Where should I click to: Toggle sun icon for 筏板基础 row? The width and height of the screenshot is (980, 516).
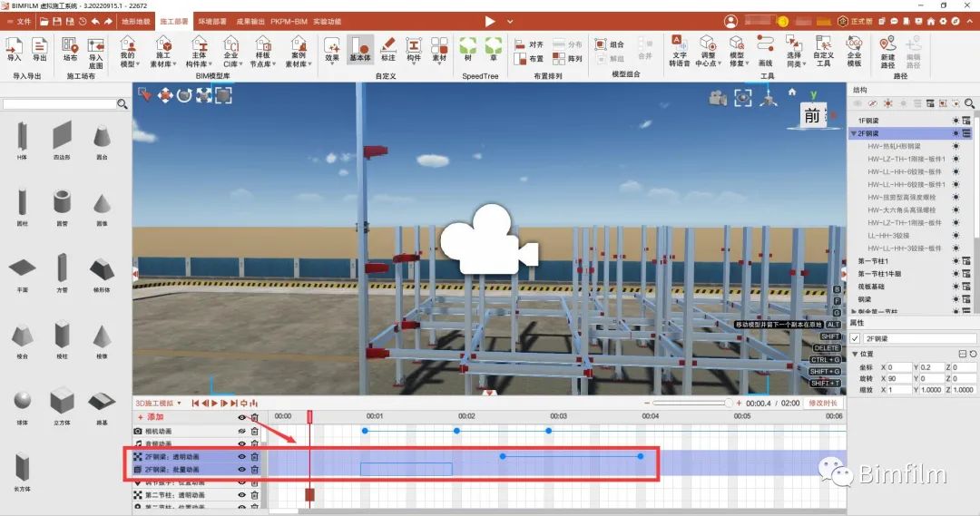click(955, 286)
